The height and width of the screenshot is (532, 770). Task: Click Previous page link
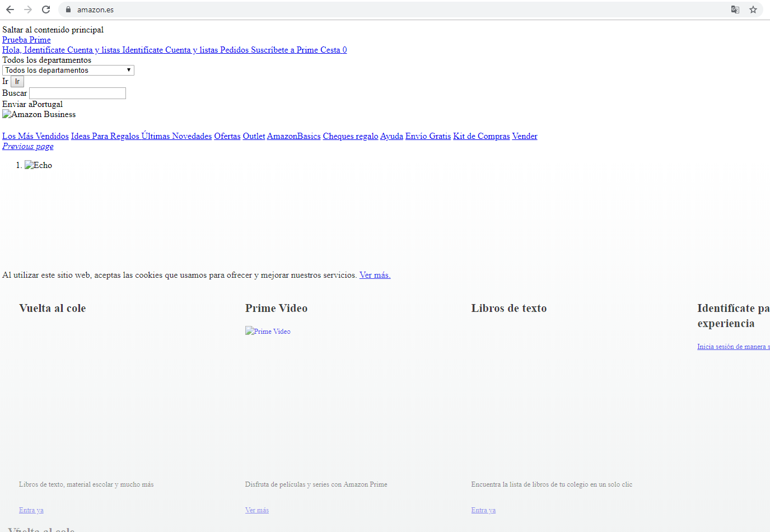[28, 146]
